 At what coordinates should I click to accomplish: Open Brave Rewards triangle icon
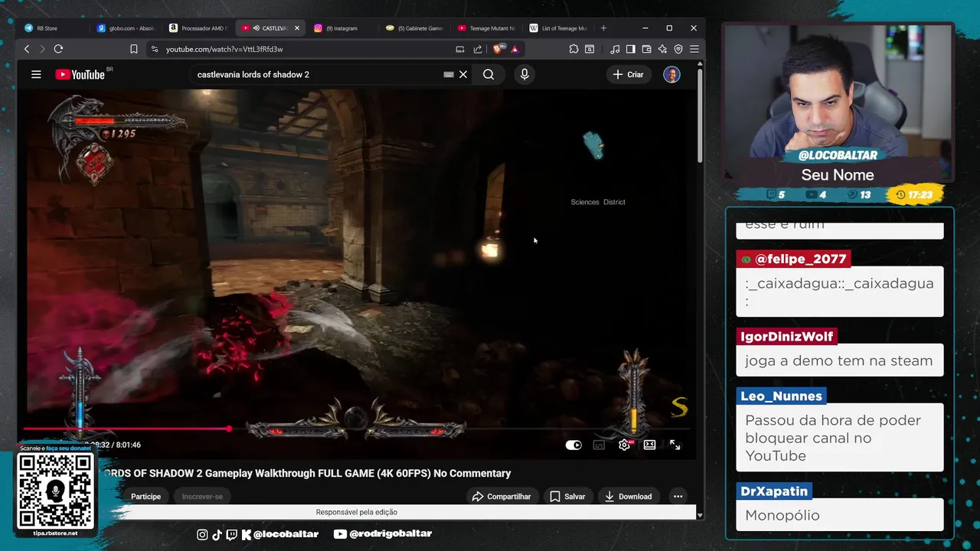point(514,49)
